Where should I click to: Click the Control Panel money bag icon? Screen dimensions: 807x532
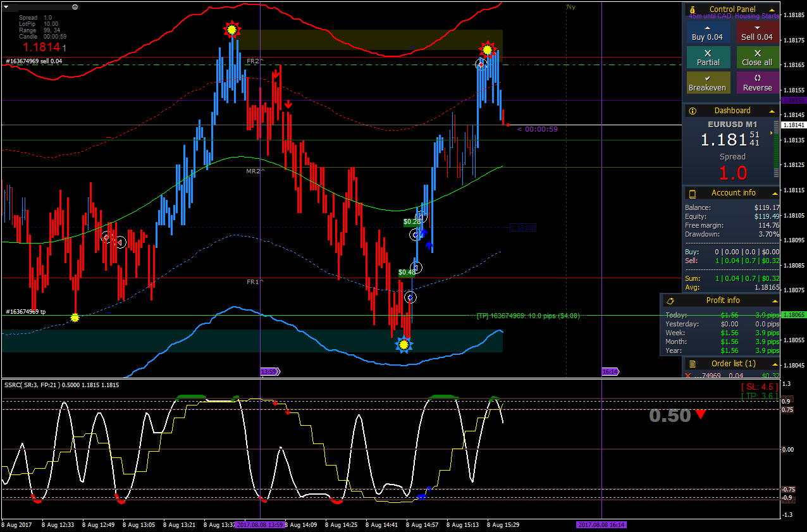tap(693, 9)
